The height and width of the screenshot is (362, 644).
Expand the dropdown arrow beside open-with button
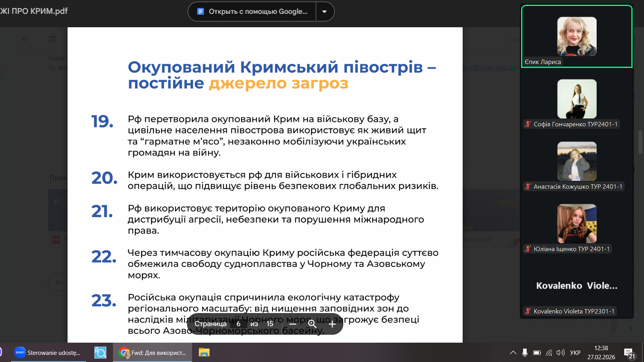click(x=324, y=11)
